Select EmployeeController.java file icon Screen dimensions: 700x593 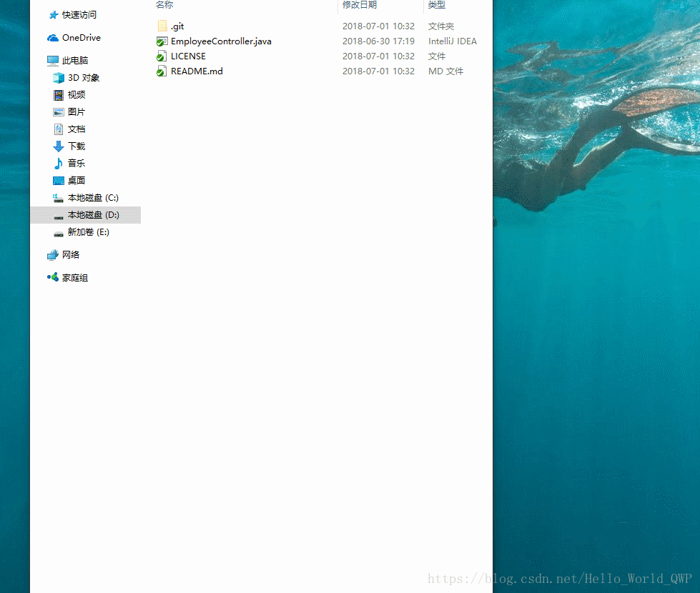point(162,41)
